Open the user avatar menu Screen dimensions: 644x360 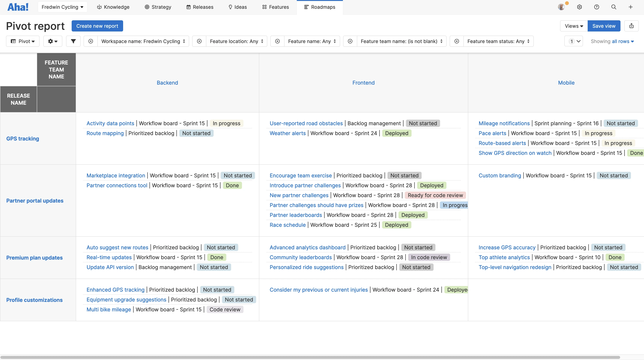562,7
